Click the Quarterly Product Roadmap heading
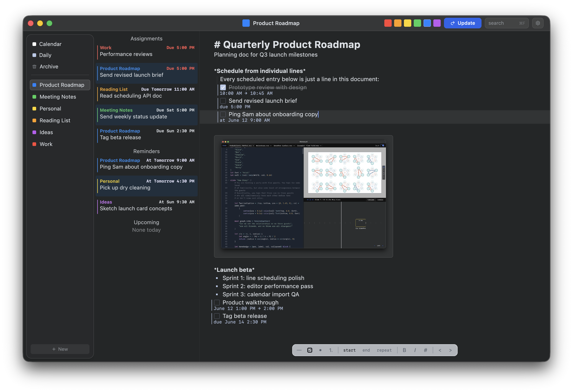The image size is (573, 392). coord(287,45)
